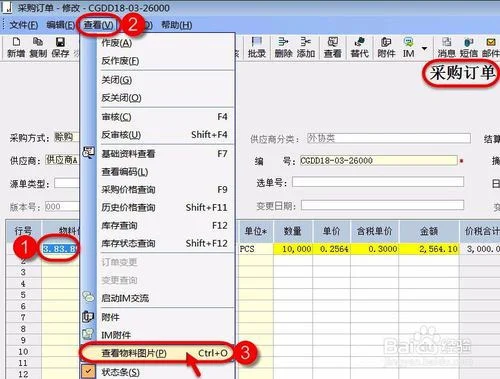Select 反审核(U) Shift+F4 menu entry

point(157,135)
